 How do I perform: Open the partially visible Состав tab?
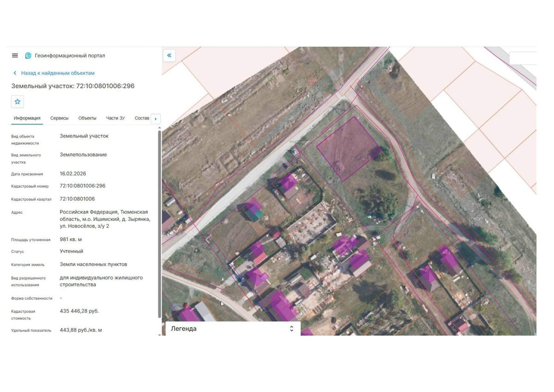[x=142, y=118]
